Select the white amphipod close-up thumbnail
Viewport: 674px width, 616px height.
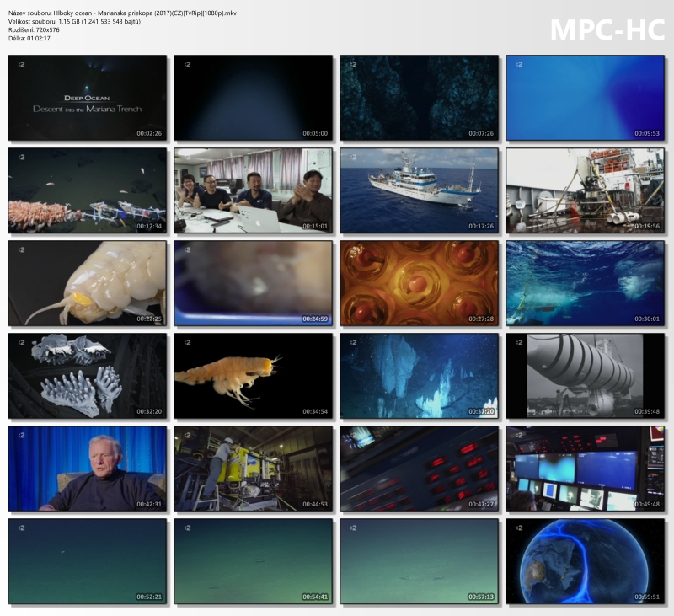tap(88, 284)
